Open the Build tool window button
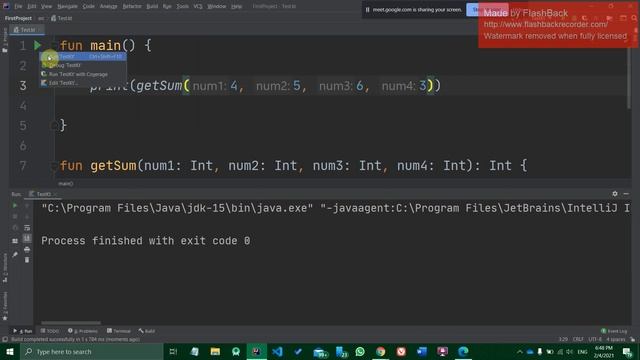The width and height of the screenshot is (640, 360). pos(147,331)
